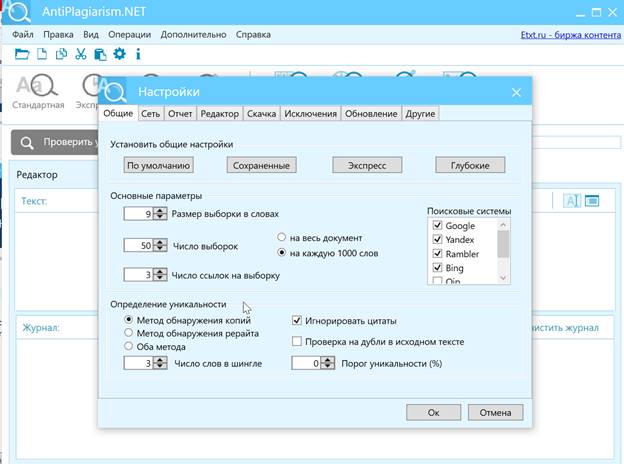This screenshot has height=464, width=624.
Task: Apply the Экспресс settings preset
Action: point(367,165)
